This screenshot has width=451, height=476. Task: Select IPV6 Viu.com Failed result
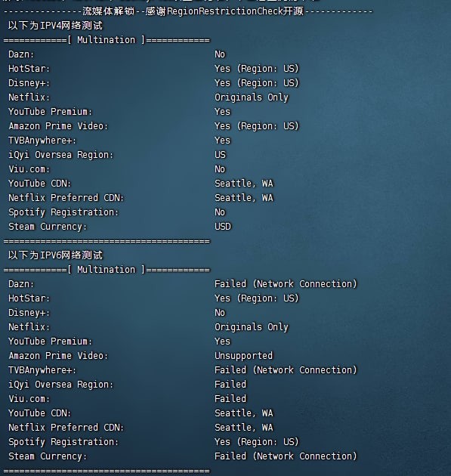230,399
